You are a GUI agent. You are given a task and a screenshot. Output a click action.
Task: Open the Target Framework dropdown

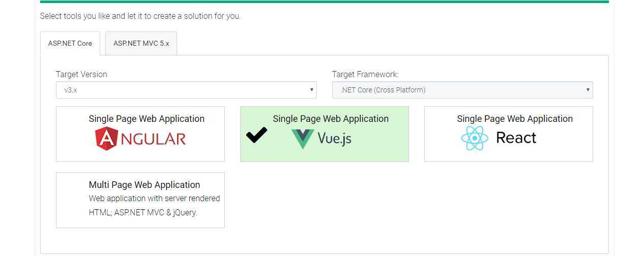coord(462,90)
